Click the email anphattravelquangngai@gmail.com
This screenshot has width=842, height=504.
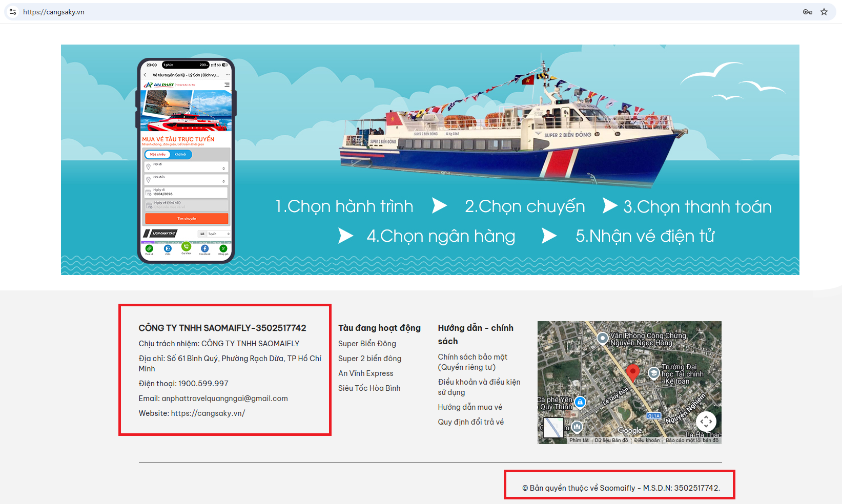click(225, 398)
